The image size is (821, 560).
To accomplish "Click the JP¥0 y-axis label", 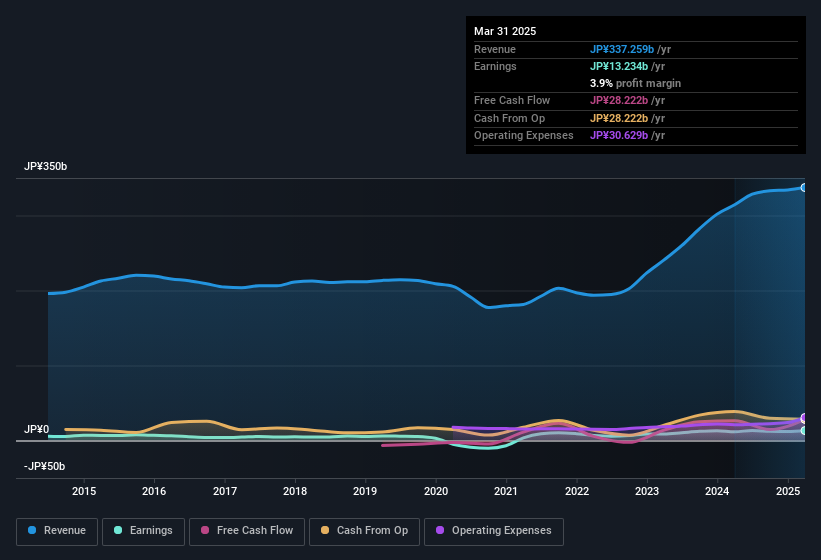I will coord(37,429).
